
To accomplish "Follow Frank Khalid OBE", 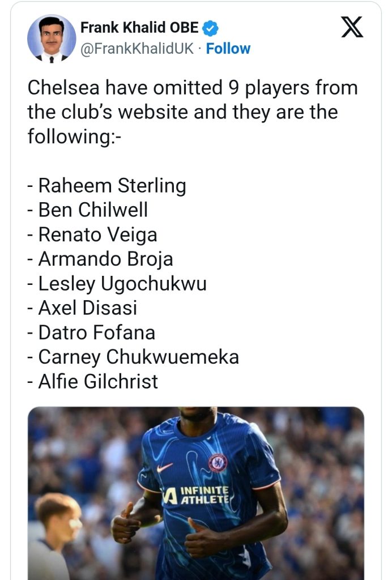I will click(x=228, y=49).
